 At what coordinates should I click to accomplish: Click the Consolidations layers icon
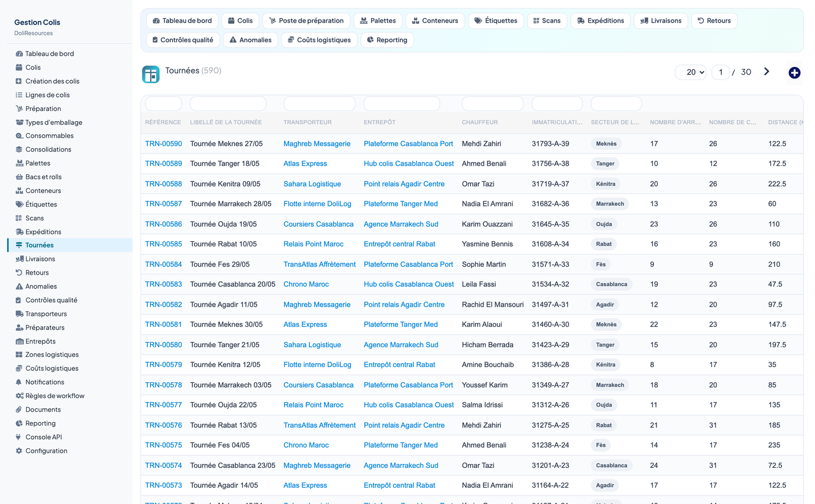pyautogui.click(x=19, y=149)
